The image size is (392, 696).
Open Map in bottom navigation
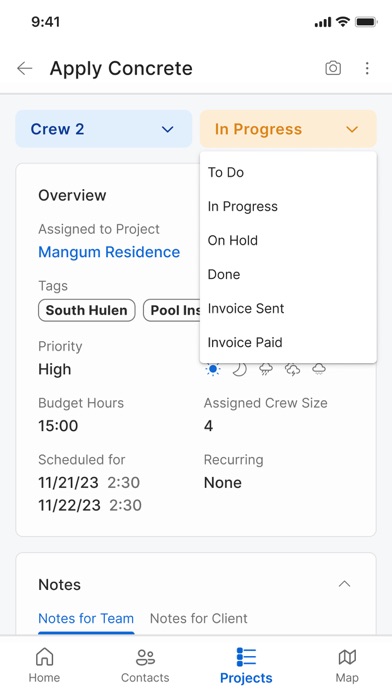point(347,665)
